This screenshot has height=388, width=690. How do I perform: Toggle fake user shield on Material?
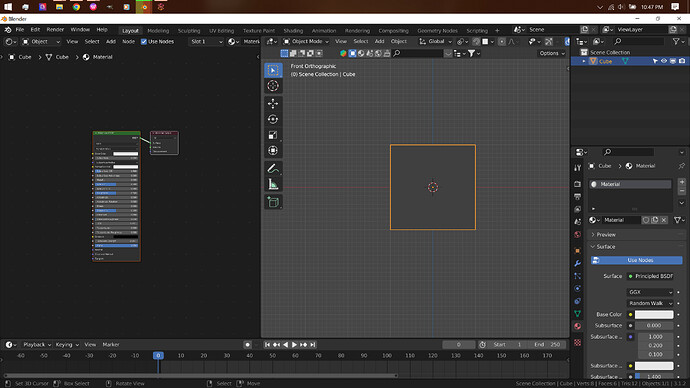pyautogui.click(x=646, y=220)
